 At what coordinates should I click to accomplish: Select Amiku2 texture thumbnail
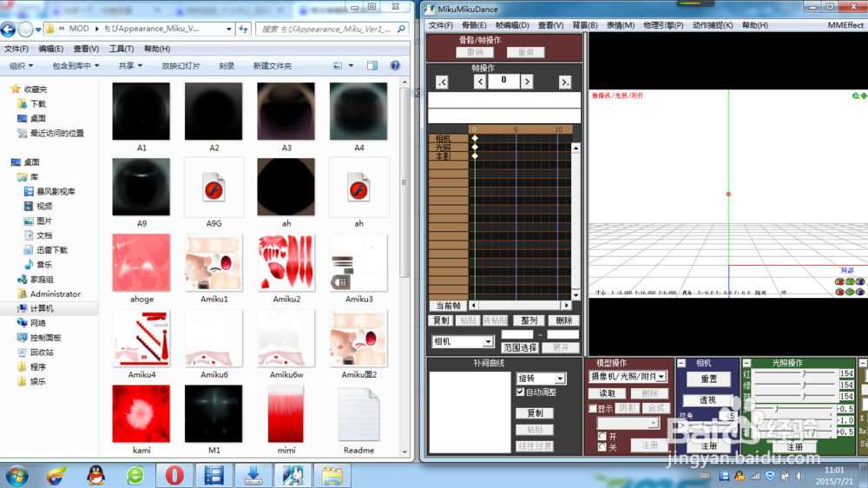(x=286, y=262)
